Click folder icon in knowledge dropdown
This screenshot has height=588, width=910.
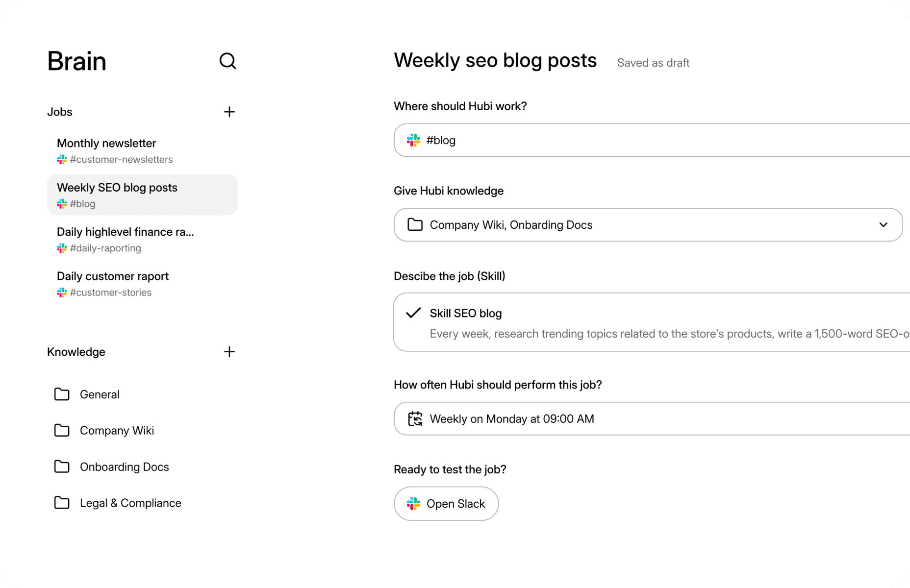(415, 224)
